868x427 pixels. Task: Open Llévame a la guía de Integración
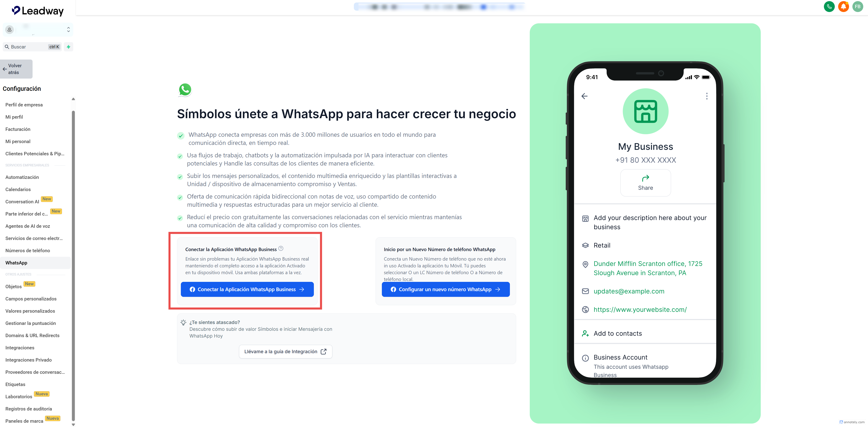[285, 351]
